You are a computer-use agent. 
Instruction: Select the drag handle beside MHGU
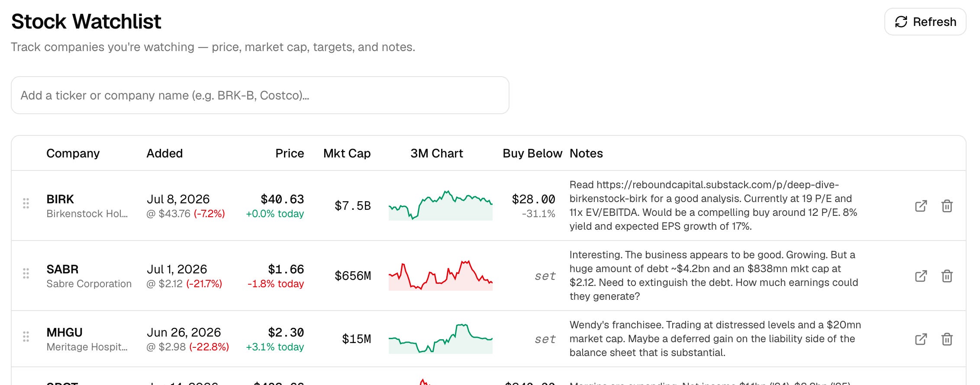(26, 337)
